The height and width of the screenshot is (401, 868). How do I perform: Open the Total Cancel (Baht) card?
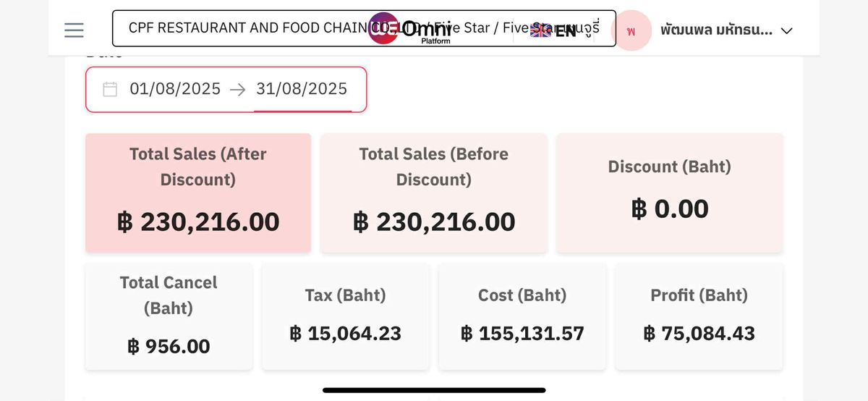[x=169, y=316]
